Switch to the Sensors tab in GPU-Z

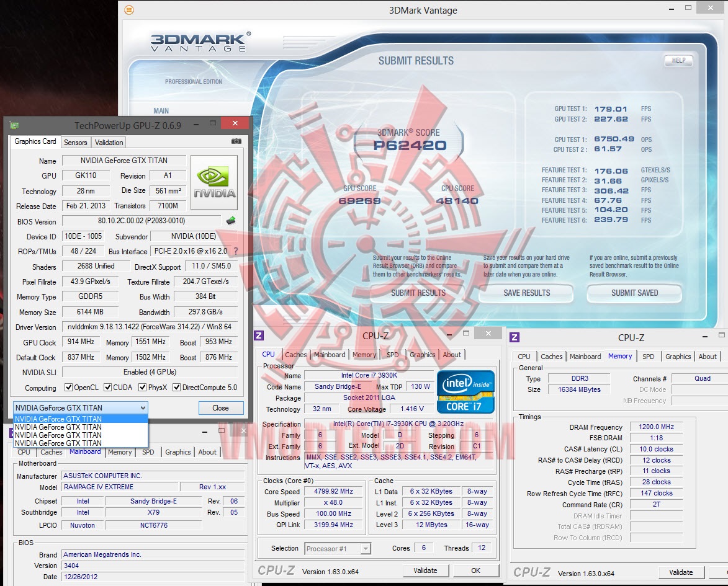pyautogui.click(x=75, y=143)
